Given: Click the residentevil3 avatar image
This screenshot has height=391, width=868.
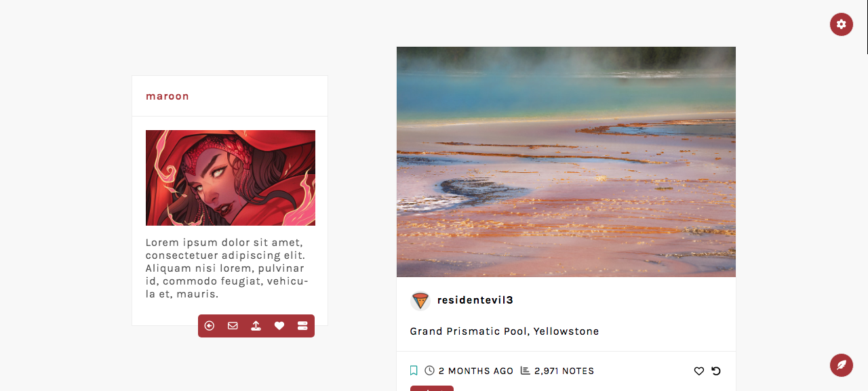Looking at the screenshot, I should 420,301.
